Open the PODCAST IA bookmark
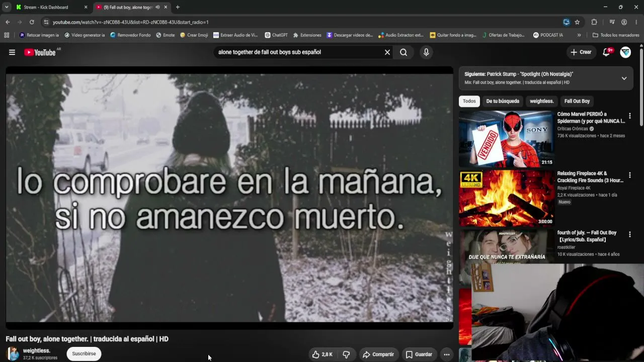The image size is (644, 362). pyautogui.click(x=548, y=35)
